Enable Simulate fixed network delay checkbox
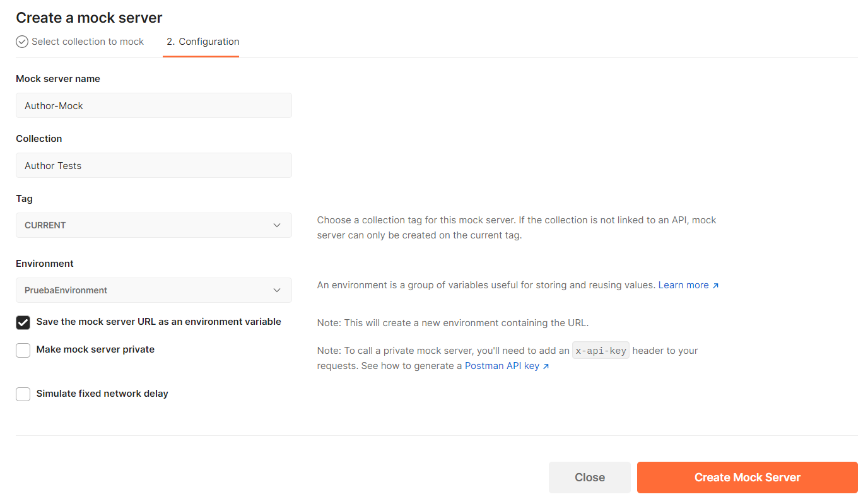This screenshot has width=868, height=504. (x=23, y=394)
